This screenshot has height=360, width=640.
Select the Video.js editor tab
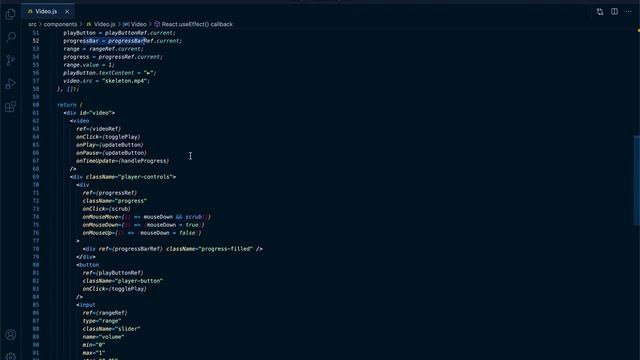coord(48,11)
